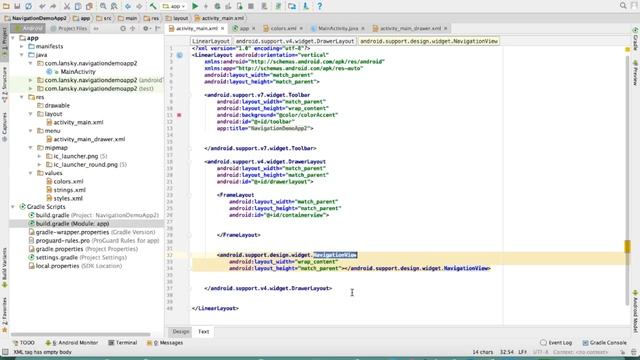
Task: Open the TODO tool window
Action: coord(24,343)
